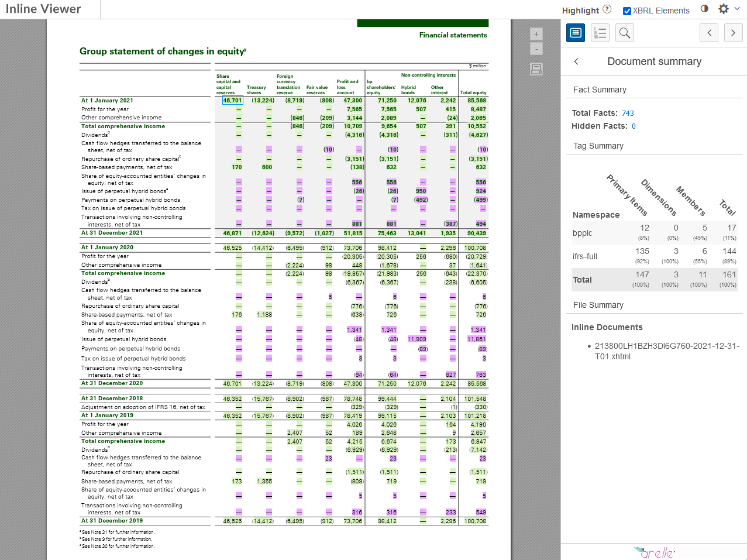Image resolution: width=747 pixels, height=560 pixels.
Task: Select the ifrs-full namespace row
Action: [654, 256]
